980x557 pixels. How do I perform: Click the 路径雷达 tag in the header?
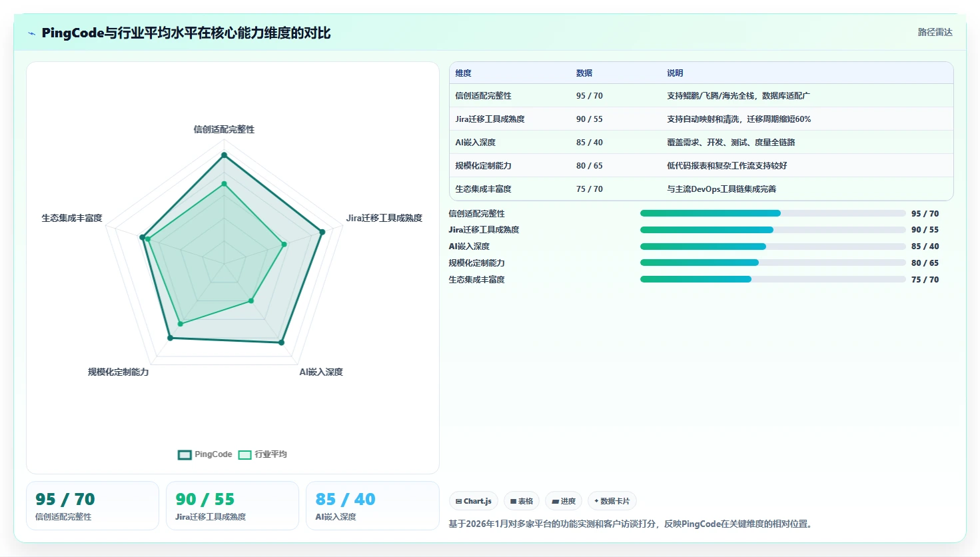pos(935,32)
